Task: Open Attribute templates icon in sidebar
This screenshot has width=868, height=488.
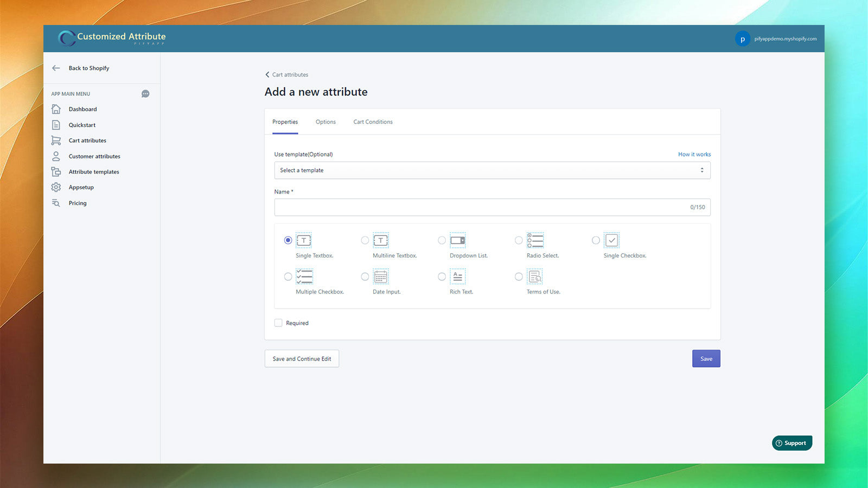Action: (x=56, y=172)
